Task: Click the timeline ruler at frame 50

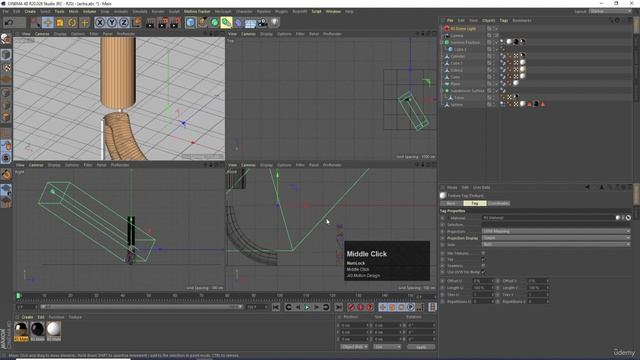Action: [x=149, y=296]
